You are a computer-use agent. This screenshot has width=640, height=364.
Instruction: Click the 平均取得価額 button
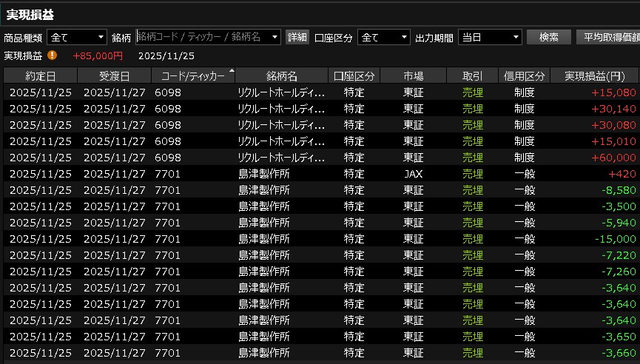(607, 37)
